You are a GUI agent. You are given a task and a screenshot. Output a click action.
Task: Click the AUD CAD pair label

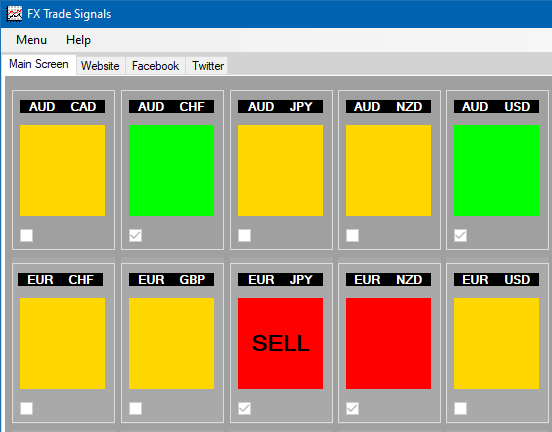point(62,107)
